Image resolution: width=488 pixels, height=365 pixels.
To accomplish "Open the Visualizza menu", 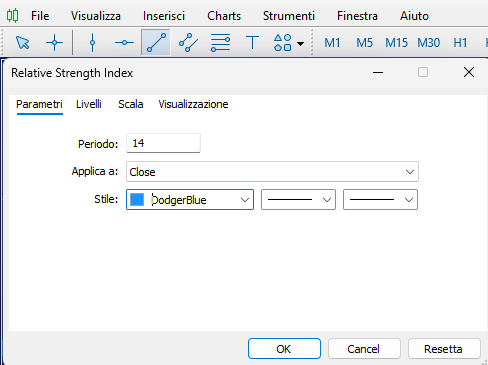I will (96, 16).
